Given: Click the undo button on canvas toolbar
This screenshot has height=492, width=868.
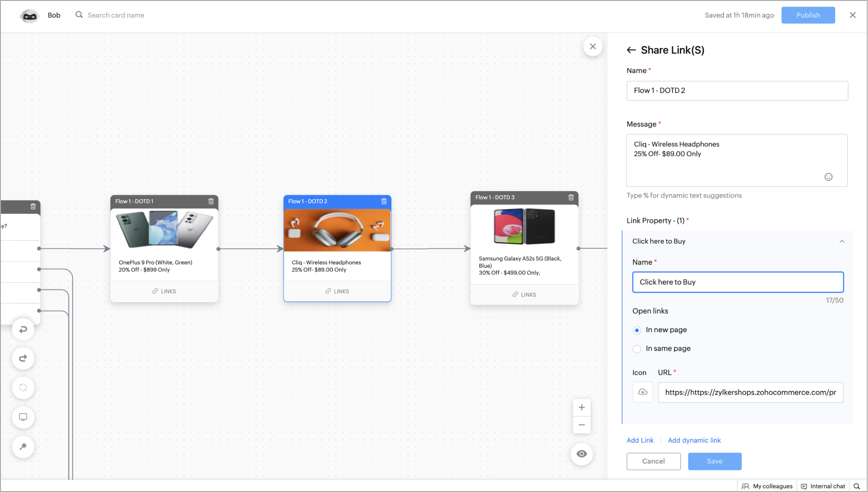Looking at the screenshot, I should (23, 329).
